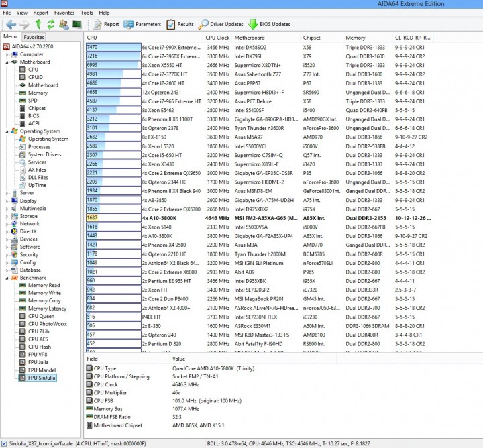Open the View menu

[x=22, y=13]
